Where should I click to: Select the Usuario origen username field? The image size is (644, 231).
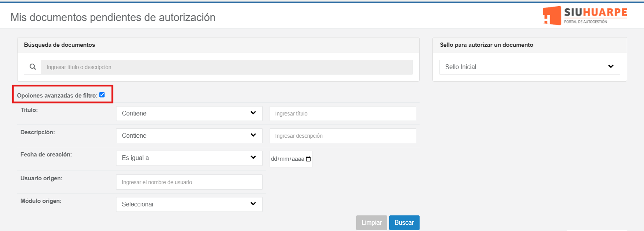(x=189, y=182)
